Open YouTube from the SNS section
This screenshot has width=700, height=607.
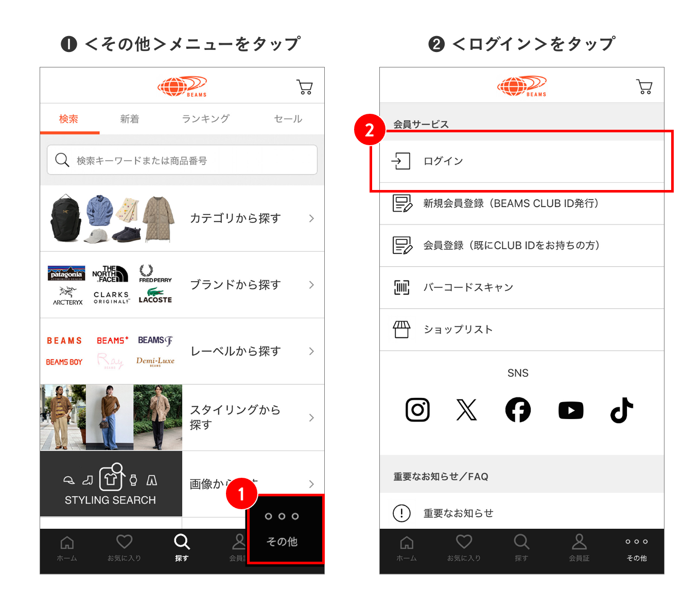(571, 410)
